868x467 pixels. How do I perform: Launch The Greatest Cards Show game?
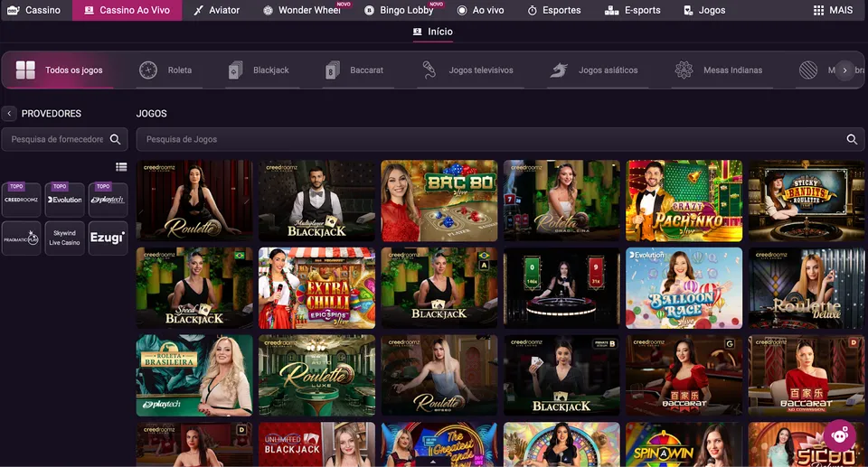[439, 444]
